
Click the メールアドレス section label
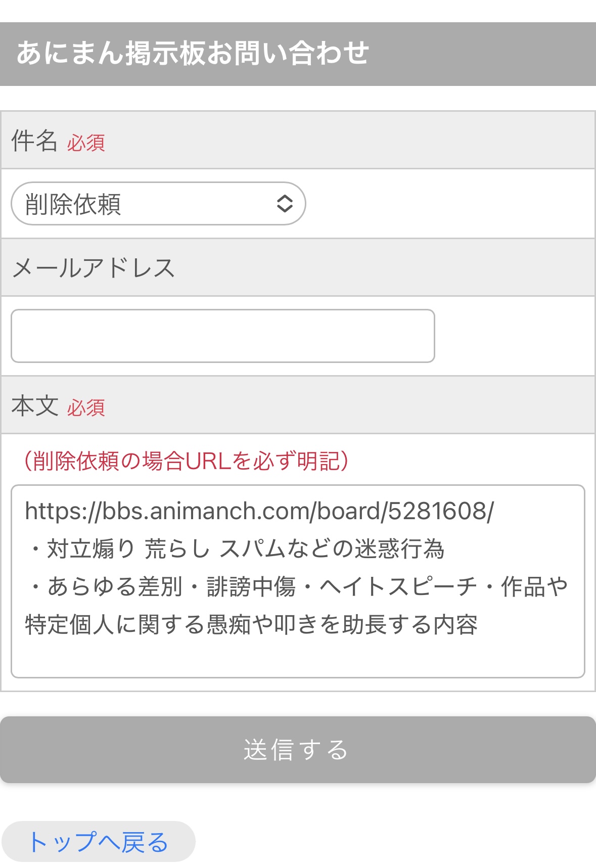tap(94, 268)
